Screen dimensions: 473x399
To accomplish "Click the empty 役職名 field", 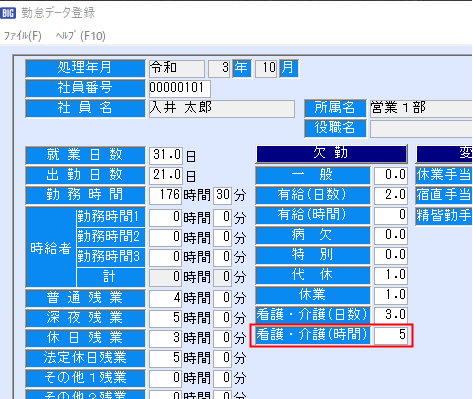I will (x=421, y=129).
